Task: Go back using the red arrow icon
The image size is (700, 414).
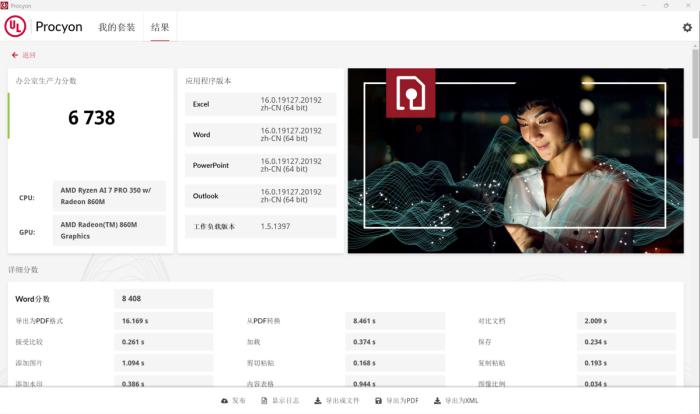Action: pyautogui.click(x=15, y=55)
